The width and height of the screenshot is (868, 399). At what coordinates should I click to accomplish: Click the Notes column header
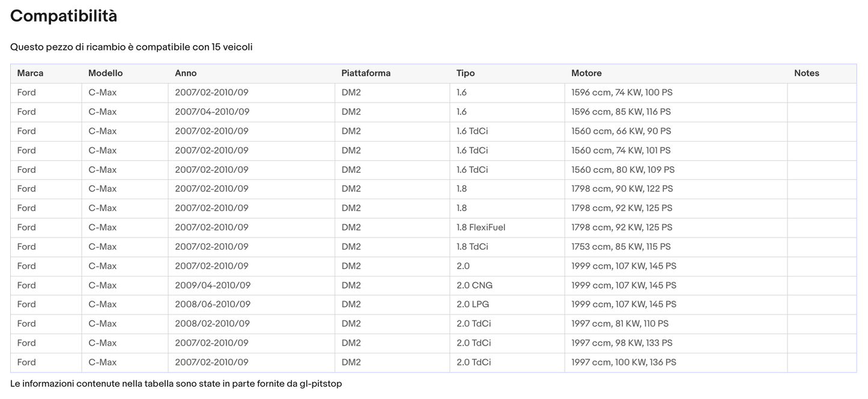(806, 73)
